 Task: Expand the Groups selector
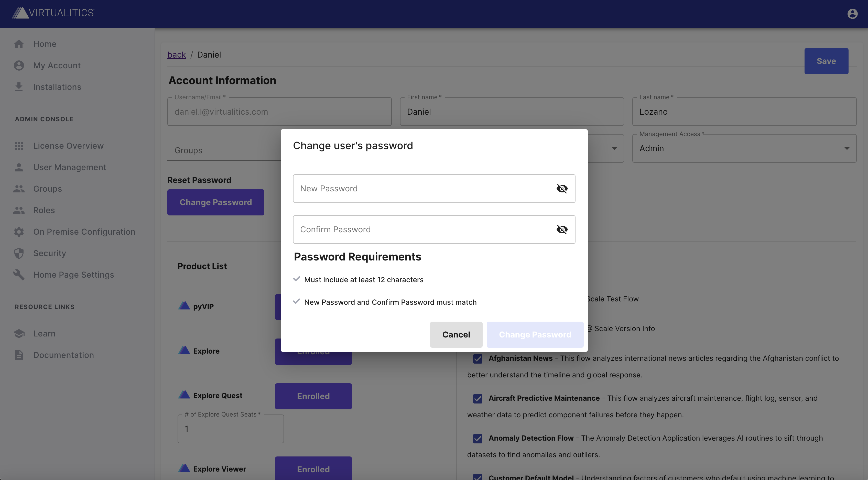614,148
